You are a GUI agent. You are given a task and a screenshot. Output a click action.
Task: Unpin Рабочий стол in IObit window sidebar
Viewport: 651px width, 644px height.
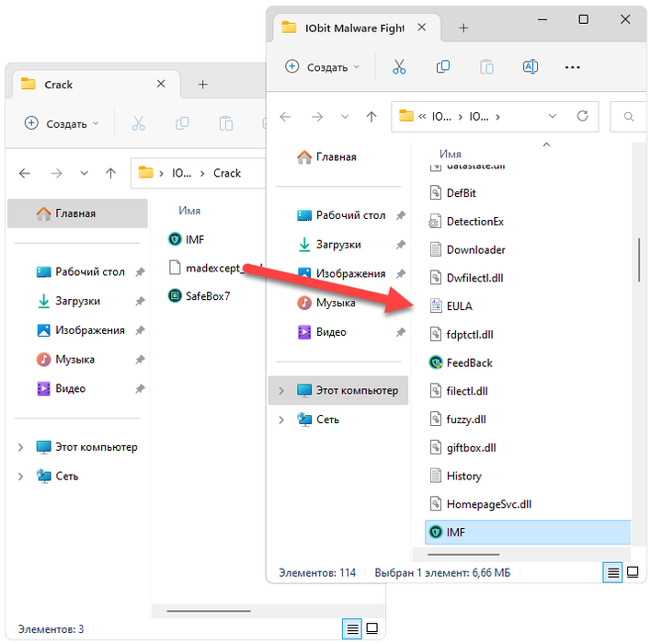401,215
